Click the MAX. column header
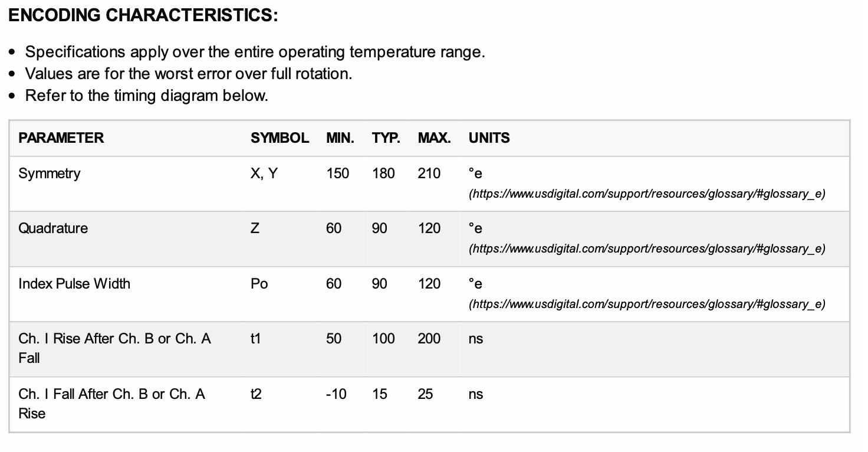 point(435,138)
